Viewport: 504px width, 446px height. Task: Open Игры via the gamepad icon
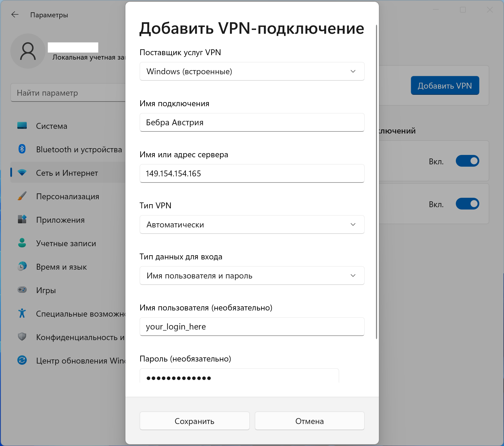pos(22,290)
